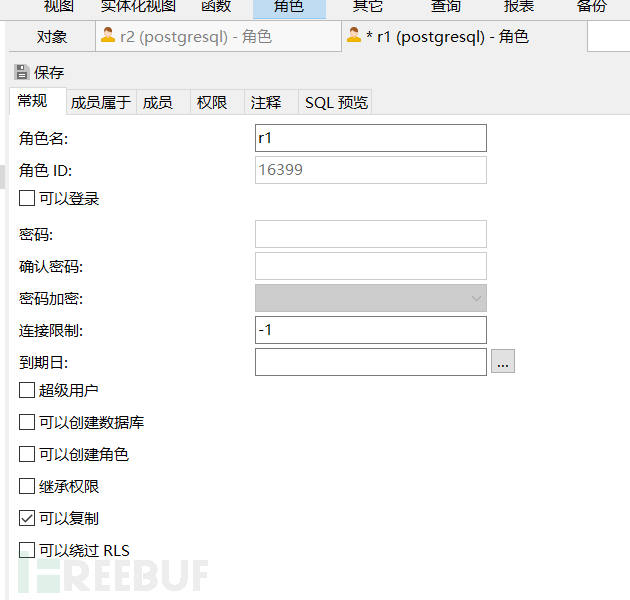630x600 pixels.
Task: Select the 常规 tab
Action: click(38, 101)
